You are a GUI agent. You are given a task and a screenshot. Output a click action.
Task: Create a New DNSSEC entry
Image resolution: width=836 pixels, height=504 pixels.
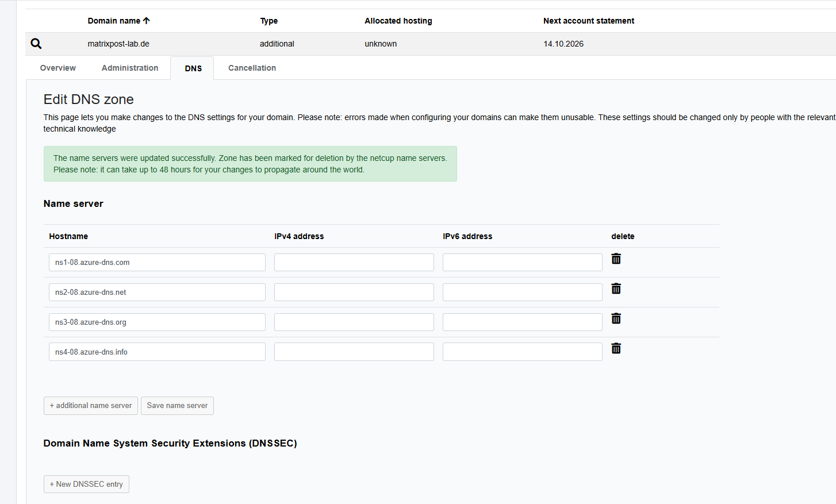[x=86, y=484]
